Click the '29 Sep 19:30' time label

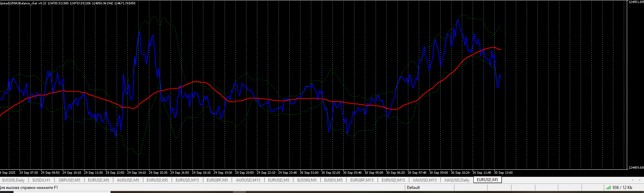pos(223,173)
